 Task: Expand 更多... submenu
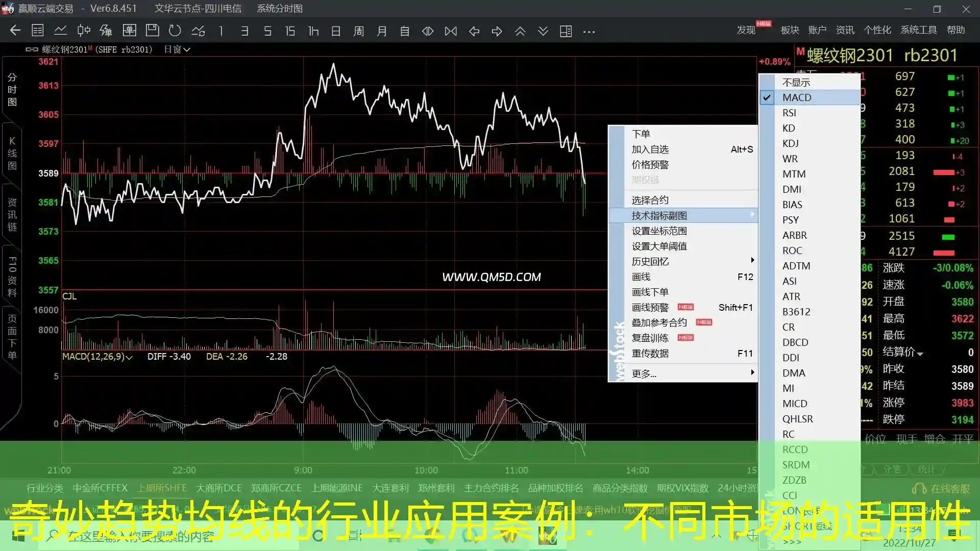pyautogui.click(x=683, y=373)
